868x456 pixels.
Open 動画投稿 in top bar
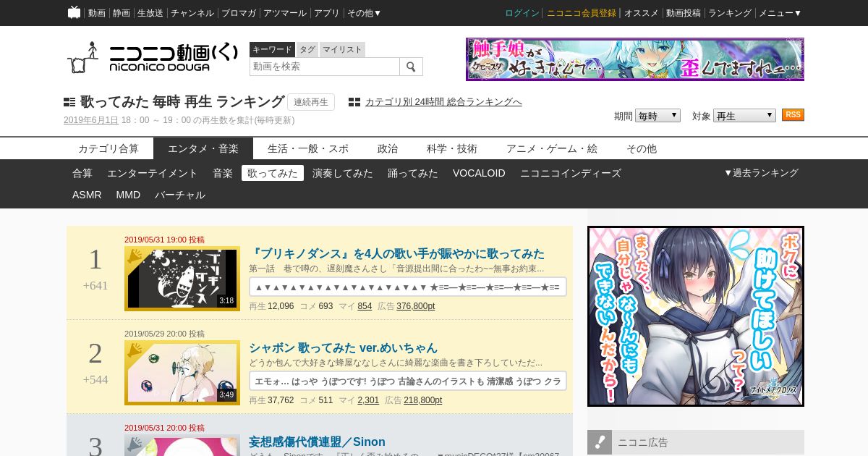click(684, 13)
